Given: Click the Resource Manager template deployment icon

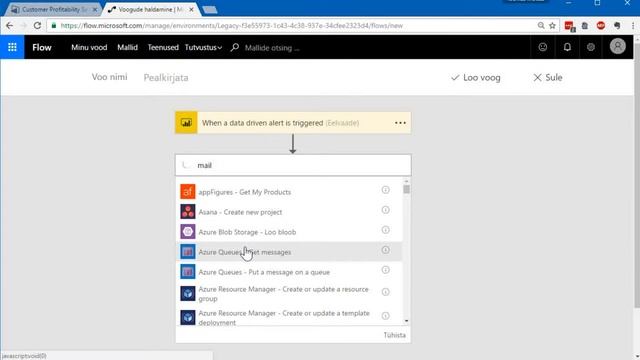Looking at the screenshot, I should [188, 317].
